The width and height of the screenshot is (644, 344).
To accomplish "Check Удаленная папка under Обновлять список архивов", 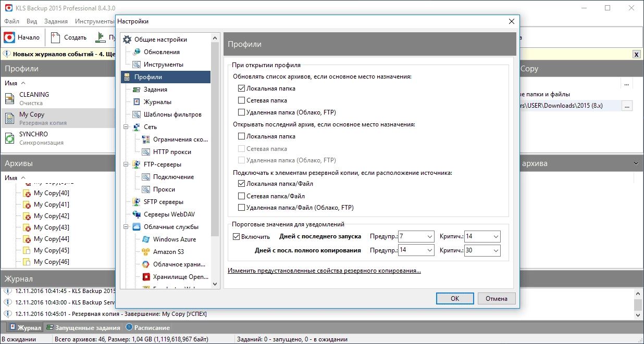I will pos(241,112).
